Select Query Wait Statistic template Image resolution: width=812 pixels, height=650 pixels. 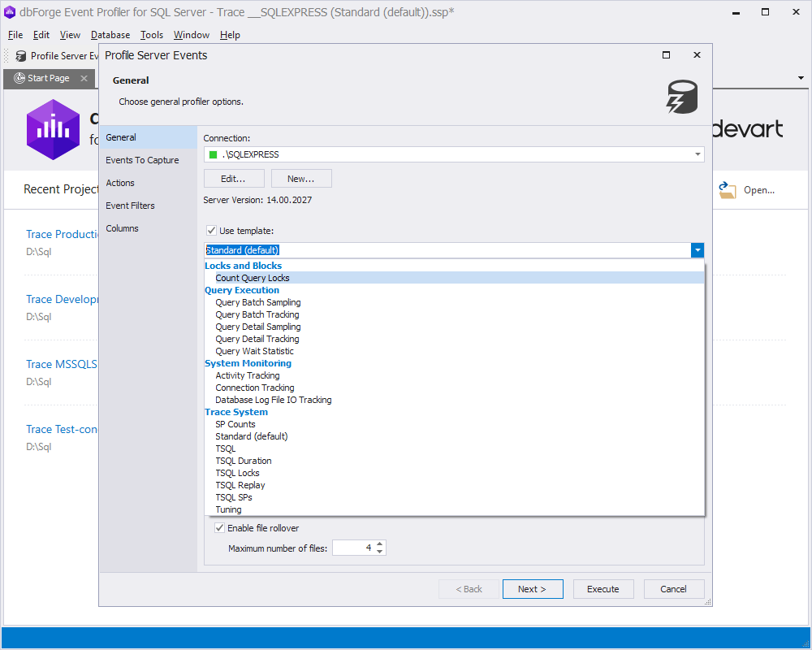pos(455,351)
